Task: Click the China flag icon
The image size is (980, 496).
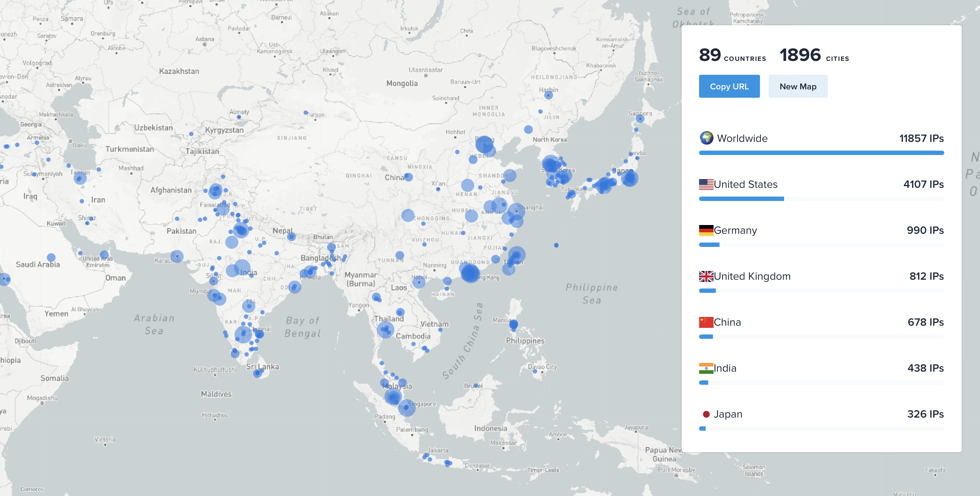Action: point(706,322)
